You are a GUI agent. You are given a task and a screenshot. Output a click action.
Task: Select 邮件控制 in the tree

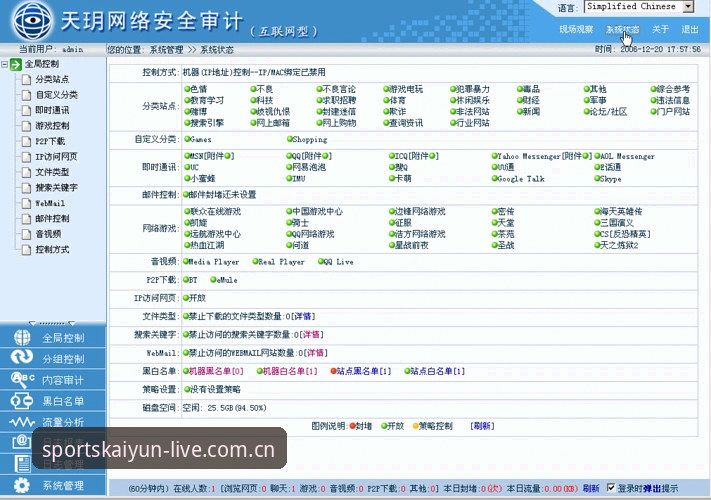coord(52,219)
